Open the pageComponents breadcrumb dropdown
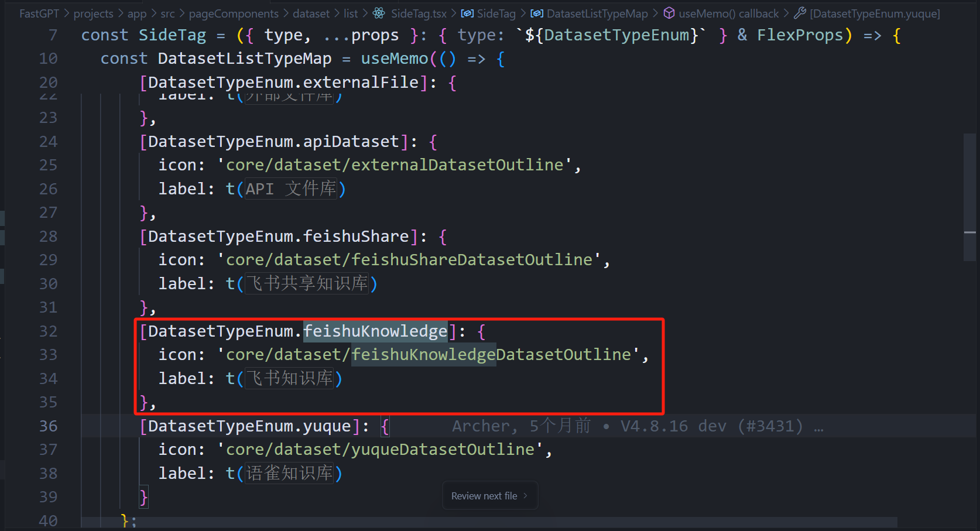 click(234, 13)
